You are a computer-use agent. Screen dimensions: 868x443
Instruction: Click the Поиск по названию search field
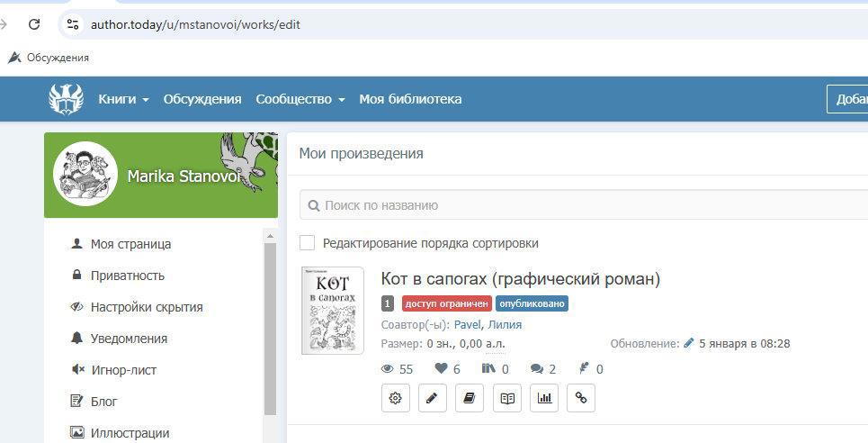[x=585, y=205]
